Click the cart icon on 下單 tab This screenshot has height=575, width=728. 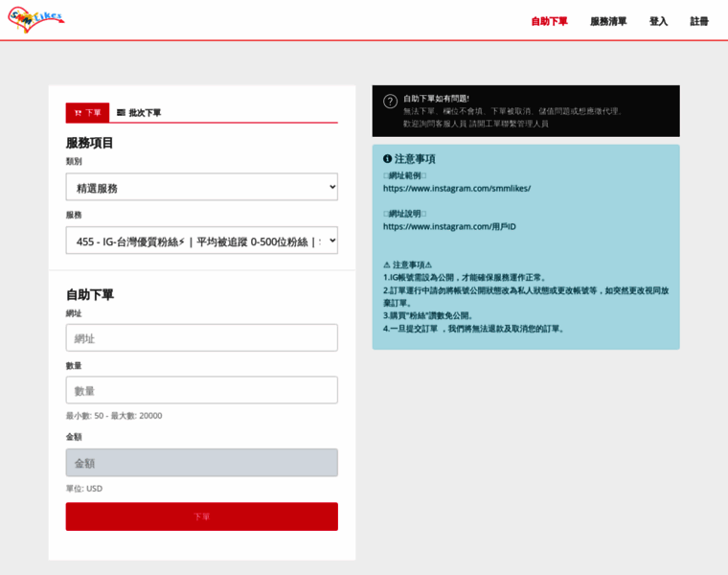pyautogui.click(x=79, y=113)
